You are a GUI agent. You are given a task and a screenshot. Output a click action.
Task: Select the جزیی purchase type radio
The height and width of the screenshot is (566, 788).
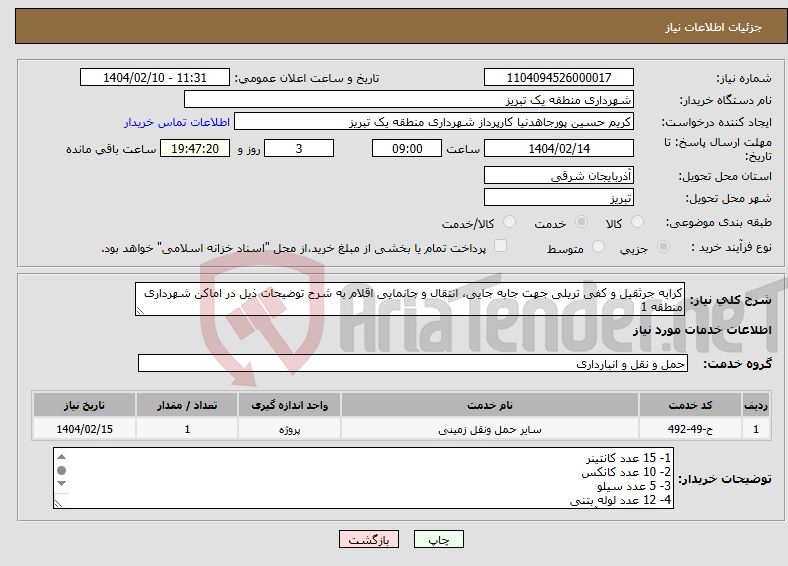tap(663, 247)
